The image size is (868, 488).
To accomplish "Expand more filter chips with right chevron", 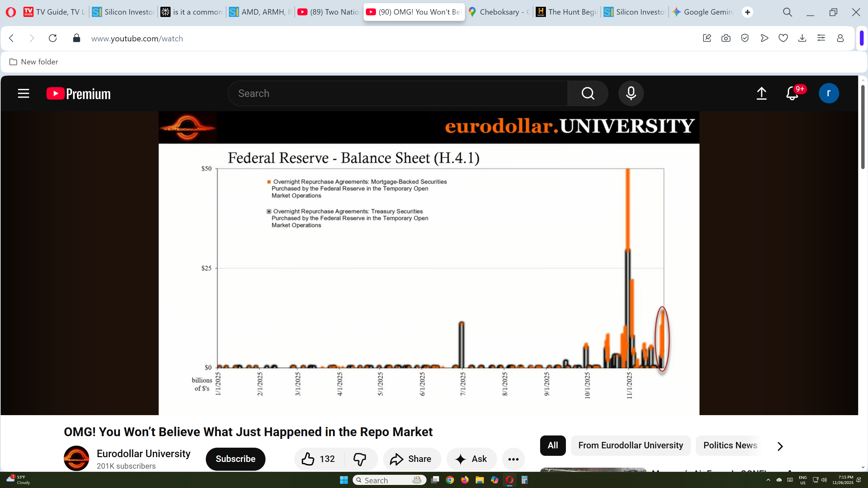I will (x=780, y=446).
